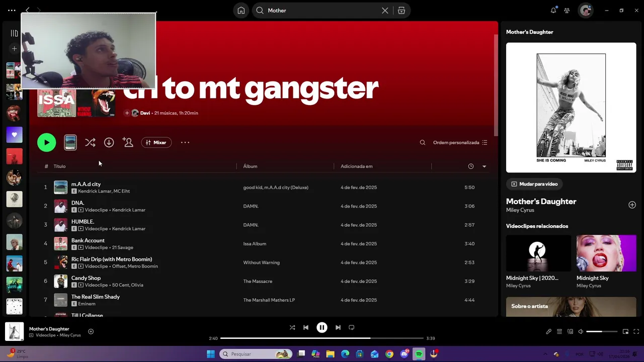Open the column options down arrow

coord(484,166)
